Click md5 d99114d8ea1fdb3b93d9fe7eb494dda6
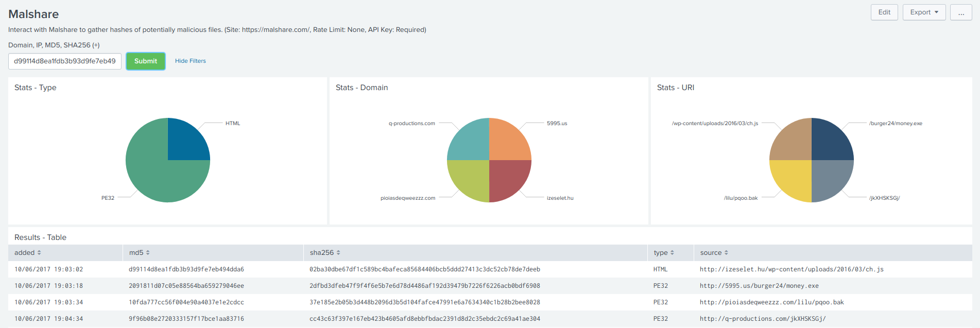 click(x=186, y=269)
